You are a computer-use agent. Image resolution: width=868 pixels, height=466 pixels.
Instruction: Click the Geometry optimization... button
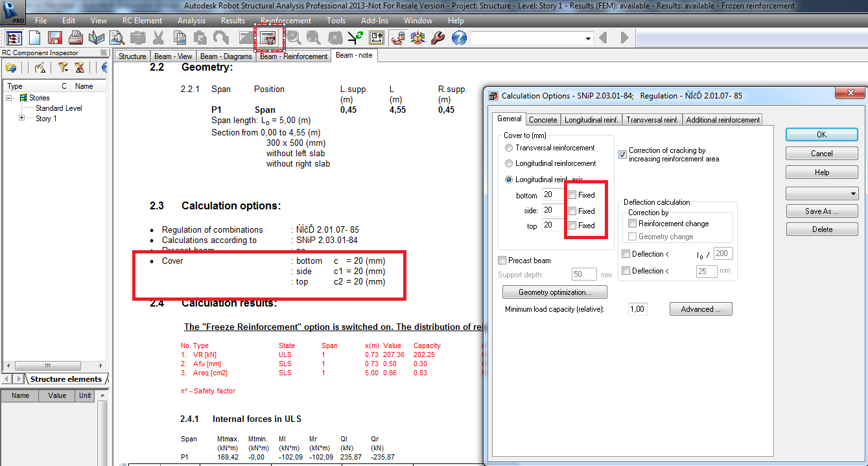click(554, 292)
